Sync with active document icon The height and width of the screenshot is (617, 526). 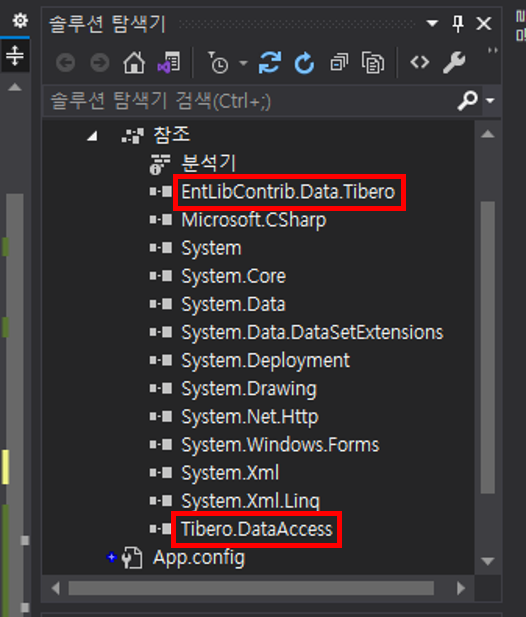pos(270,63)
